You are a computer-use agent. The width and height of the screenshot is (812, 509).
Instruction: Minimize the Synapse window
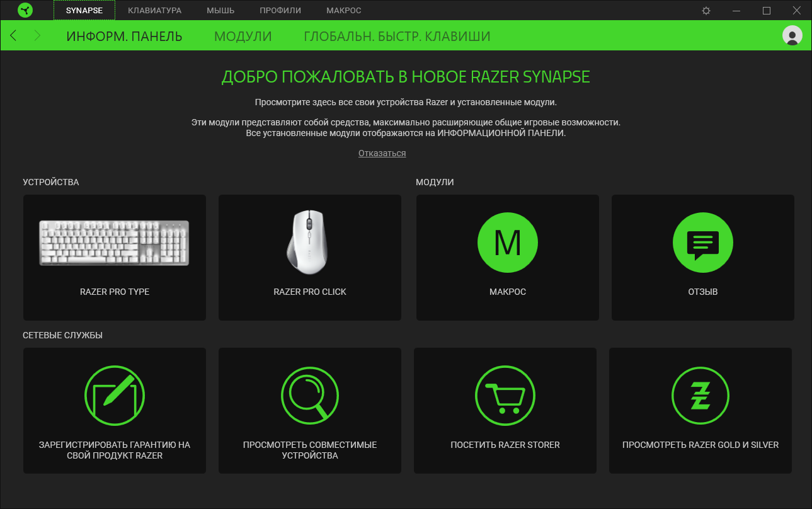point(736,11)
